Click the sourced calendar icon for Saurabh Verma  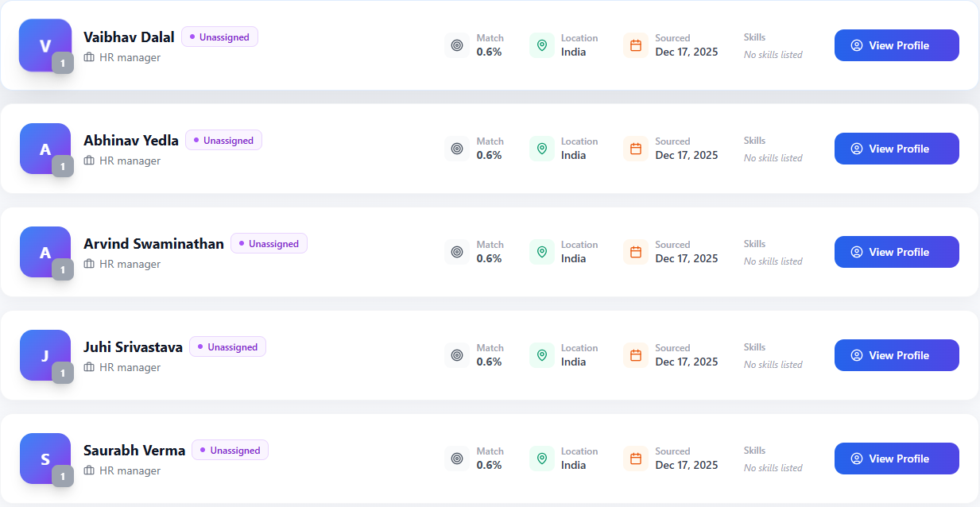click(x=636, y=459)
